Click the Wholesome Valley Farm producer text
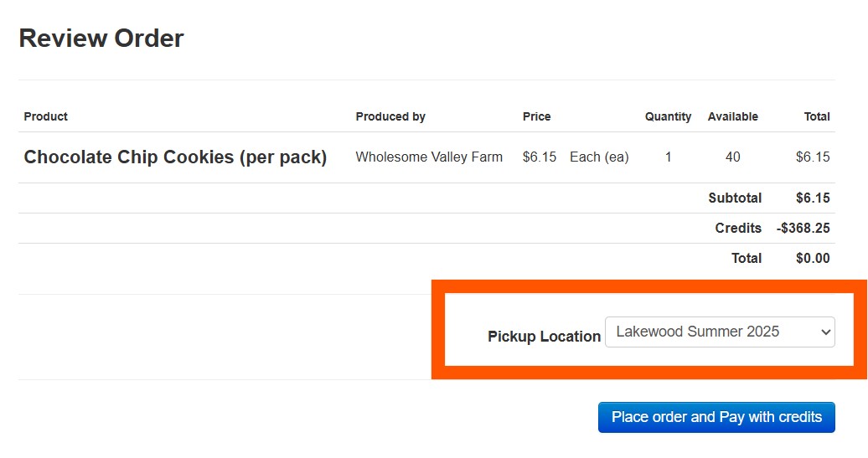 pos(429,157)
